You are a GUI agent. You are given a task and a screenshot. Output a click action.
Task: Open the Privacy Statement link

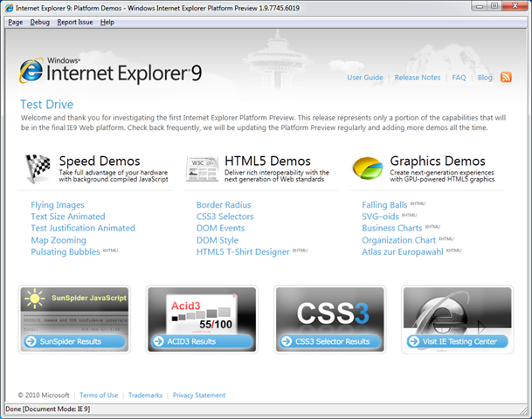coord(199,395)
